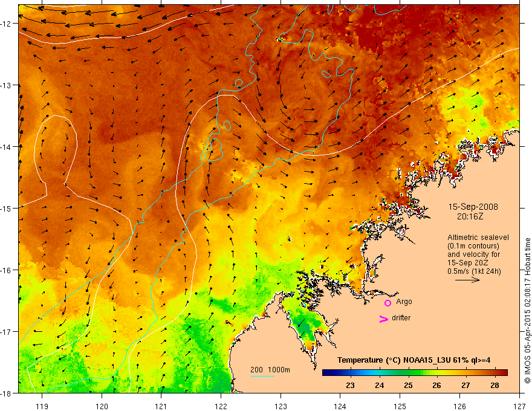
Task: Click the 27 value on temperature scale
Action: click(x=465, y=385)
